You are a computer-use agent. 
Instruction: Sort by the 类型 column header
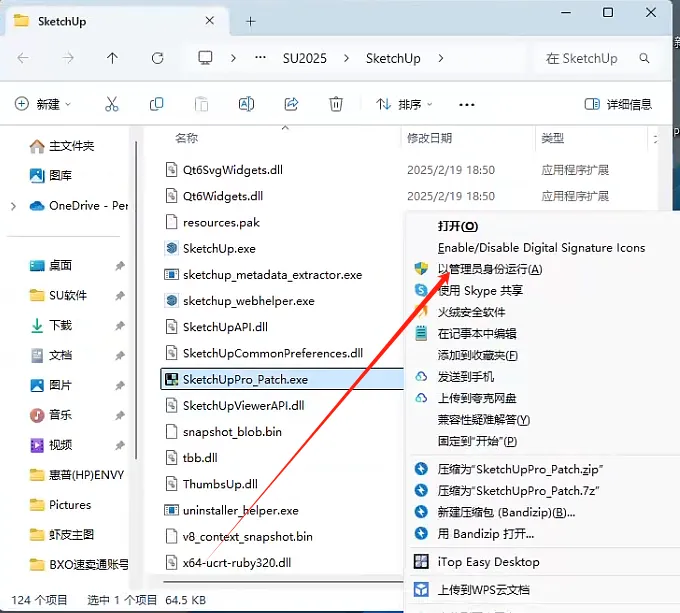click(x=552, y=138)
